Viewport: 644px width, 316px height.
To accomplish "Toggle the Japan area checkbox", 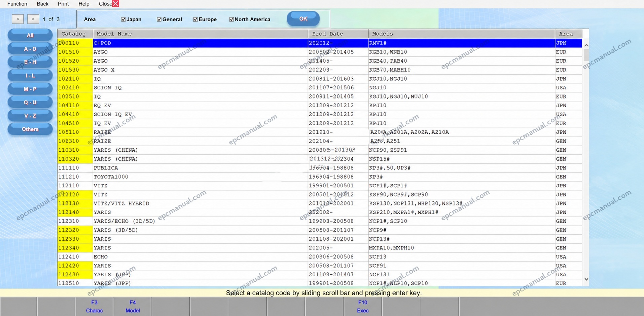I will click(x=123, y=19).
